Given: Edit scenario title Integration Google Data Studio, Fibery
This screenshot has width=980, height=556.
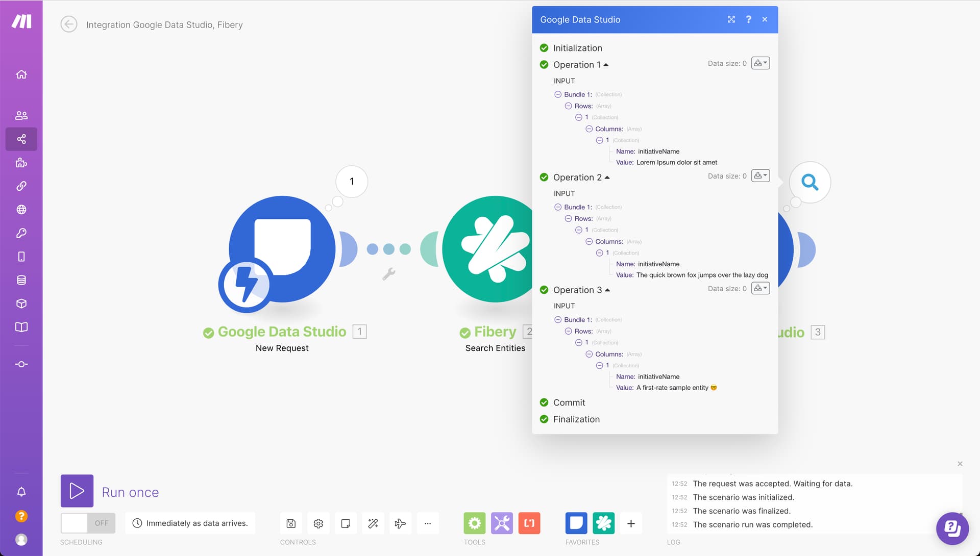Looking at the screenshot, I should [x=164, y=24].
